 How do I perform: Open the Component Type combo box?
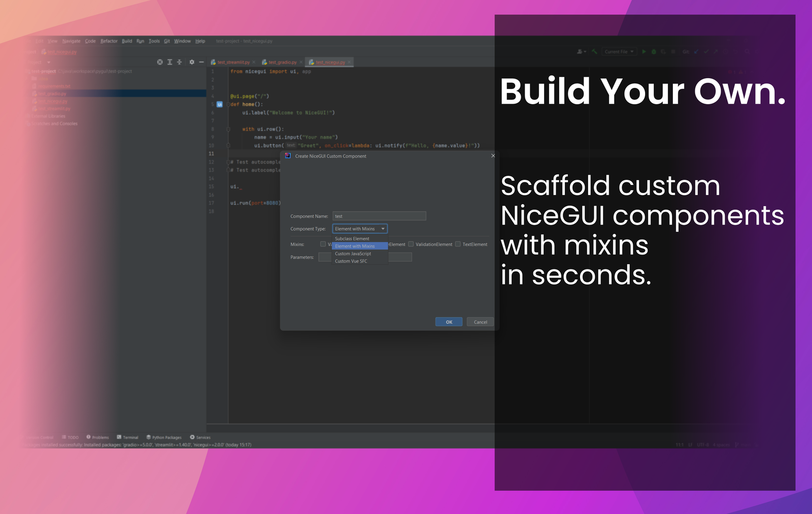[x=360, y=229]
